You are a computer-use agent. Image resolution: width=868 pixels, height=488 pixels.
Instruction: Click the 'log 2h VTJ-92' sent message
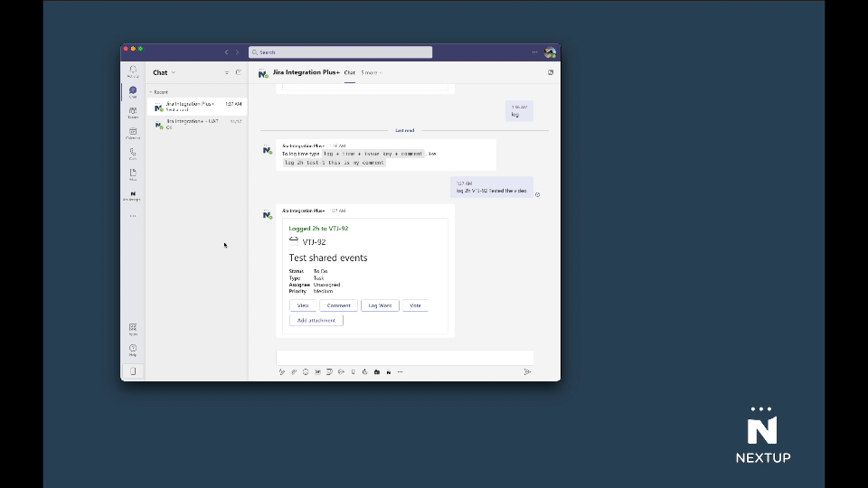tap(492, 187)
